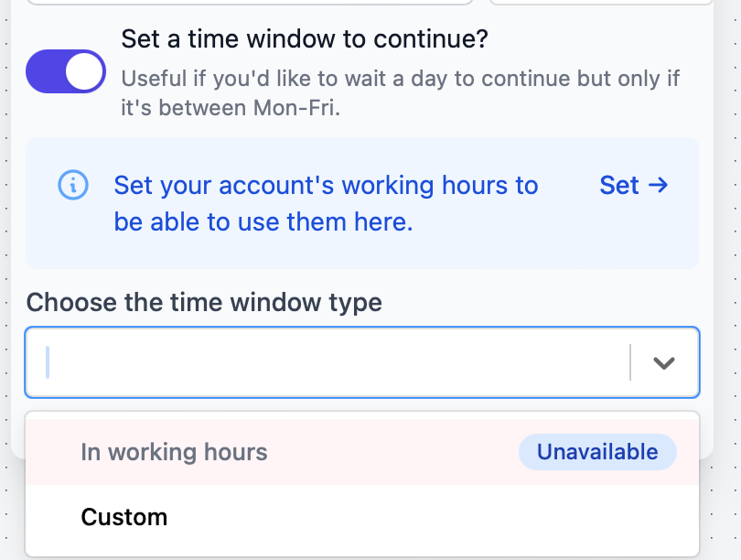This screenshot has height=560, width=741.
Task: Click the Unavailable badge
Action: [597, 451]
